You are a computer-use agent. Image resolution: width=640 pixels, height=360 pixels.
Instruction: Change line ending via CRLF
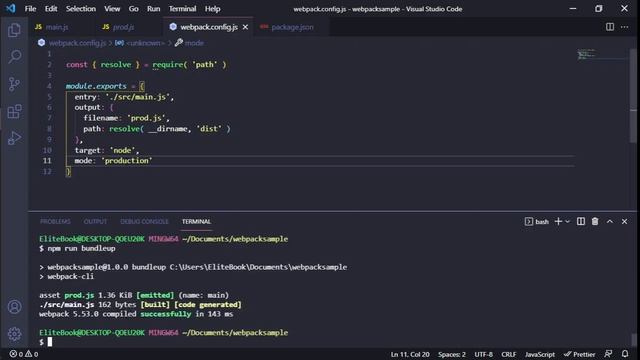coord(509,354)
